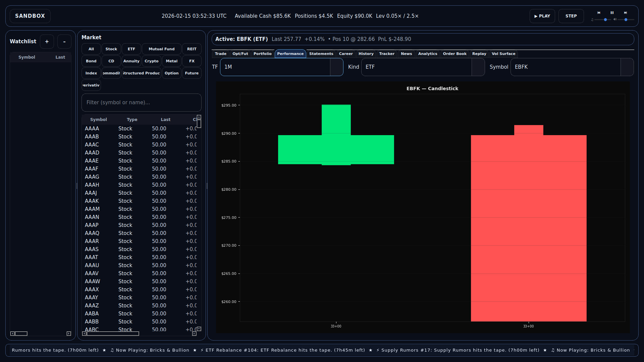Remove a symbol with the Watchlist minus icon
This screenshot has width=644, height=362.
[64, 41]
